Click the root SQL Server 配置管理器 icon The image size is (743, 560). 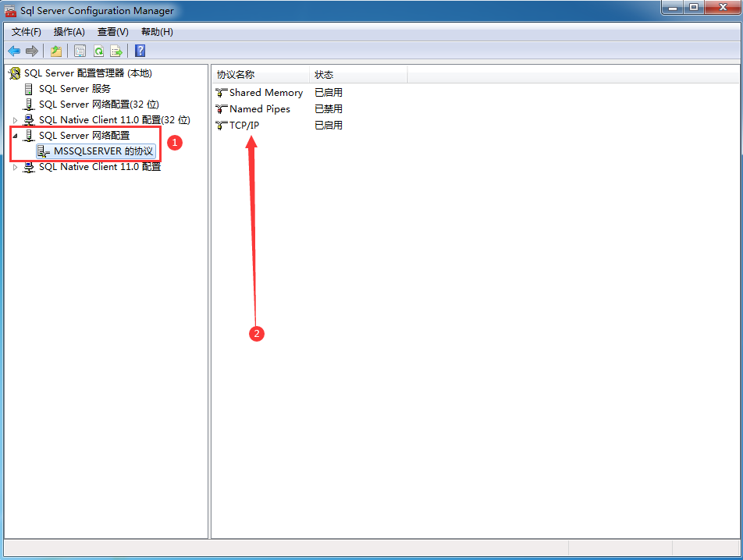point(15,73)
